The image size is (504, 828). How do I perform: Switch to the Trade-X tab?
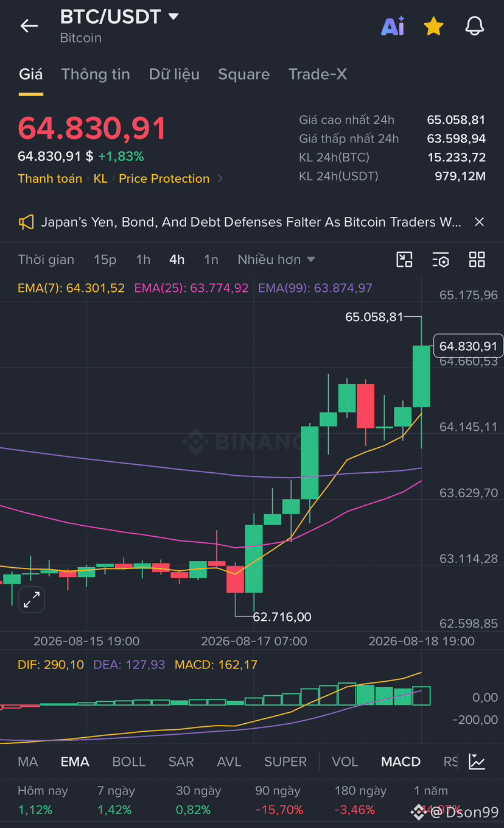click(x=318, y=74)
